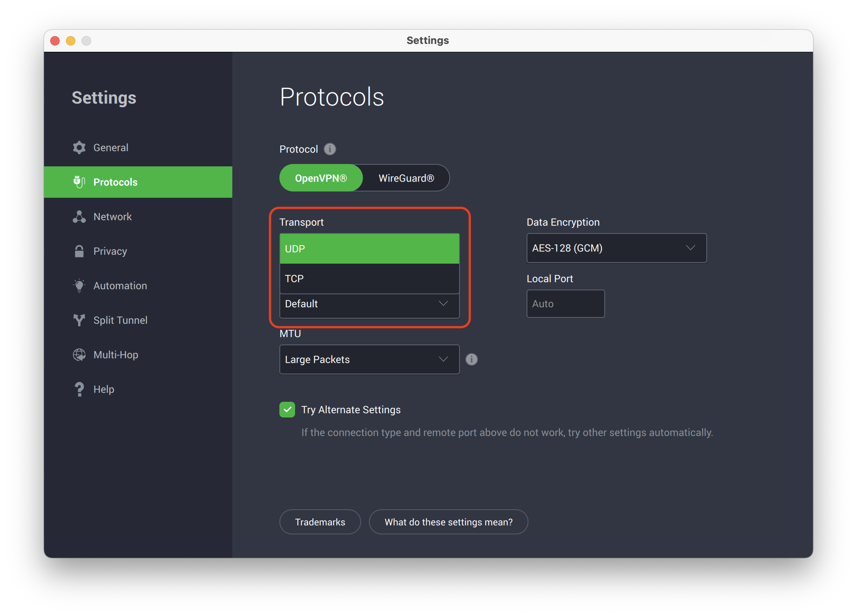This screenshot has width=857, height=616.
Task: Switch protocol to WireGuard
Action: pos(406,178)
